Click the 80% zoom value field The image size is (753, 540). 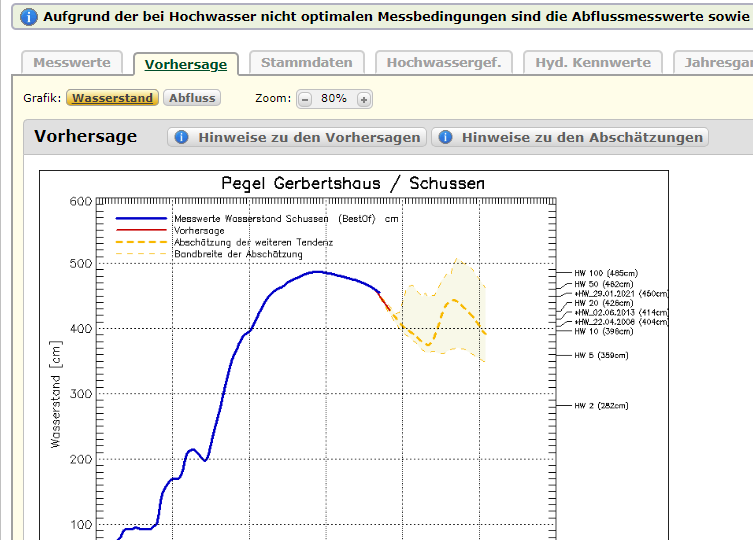click(x=334, y=99)
